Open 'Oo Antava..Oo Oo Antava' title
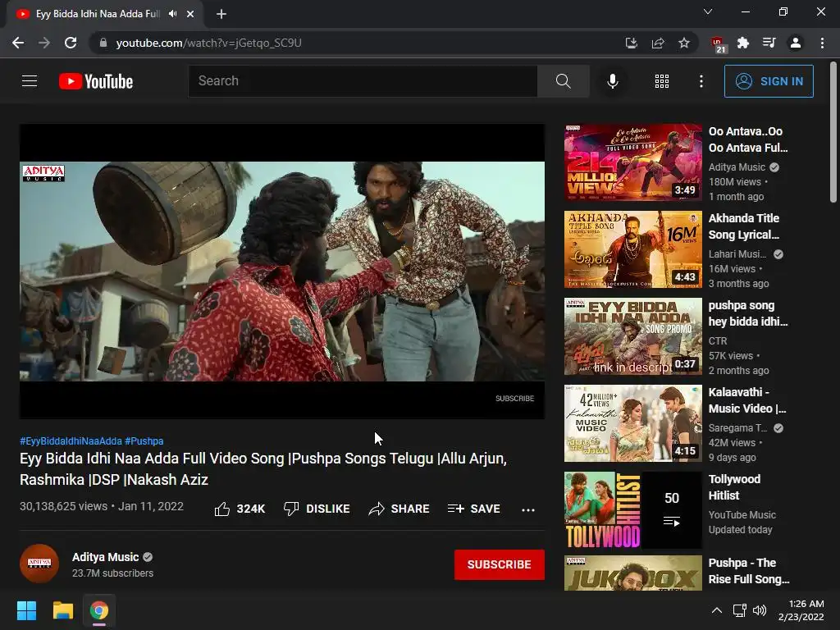The height and width of the screenshot is (630, 840). [x=748, y=139]
